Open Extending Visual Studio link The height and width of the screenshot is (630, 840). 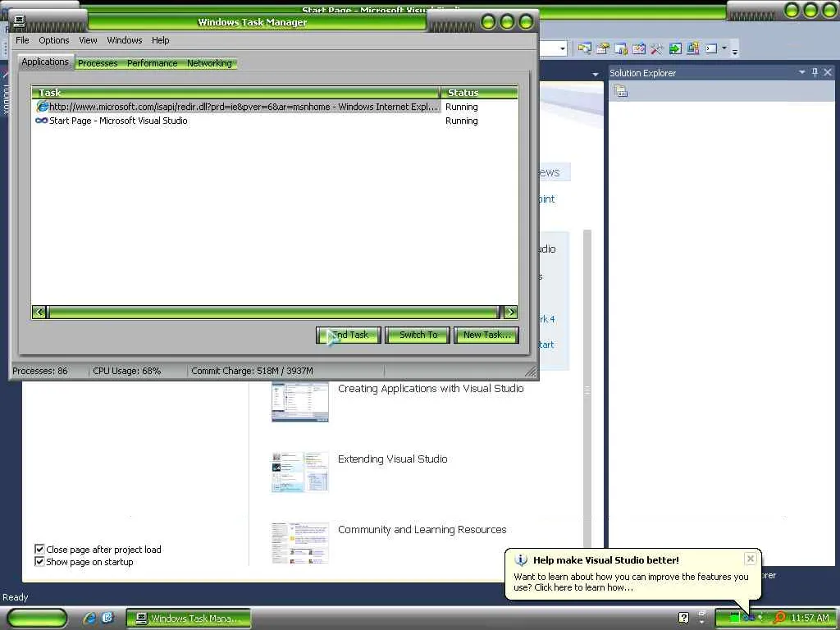click(393, 459)
